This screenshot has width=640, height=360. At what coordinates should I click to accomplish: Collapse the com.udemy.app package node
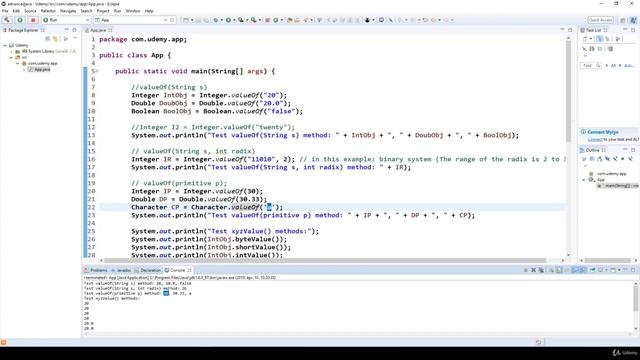18,64
